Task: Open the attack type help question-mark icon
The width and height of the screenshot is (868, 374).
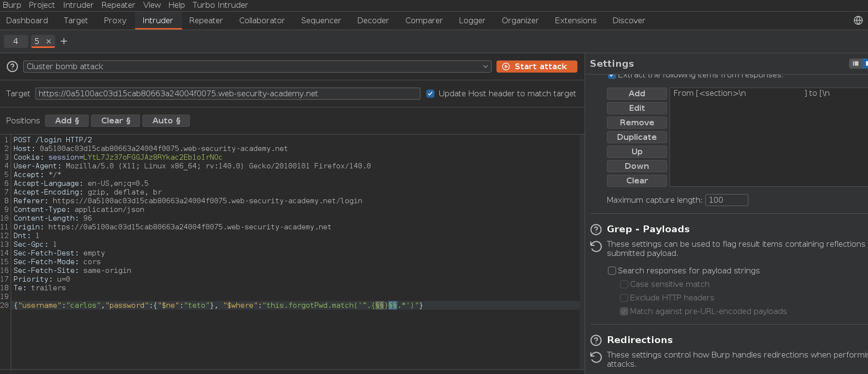Action: (13, 66)
